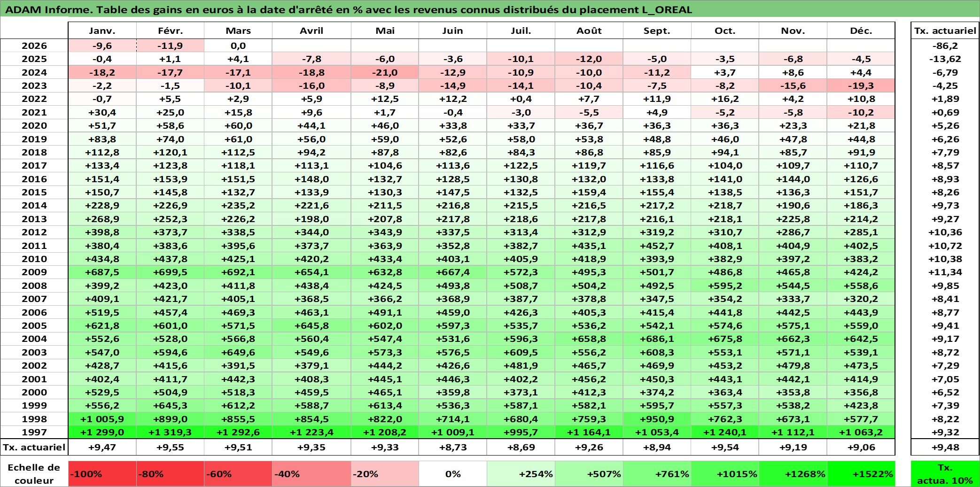Select the +645,3 cell for February 1999
Screen dimensions: 980x487
(x=170, y=405)
